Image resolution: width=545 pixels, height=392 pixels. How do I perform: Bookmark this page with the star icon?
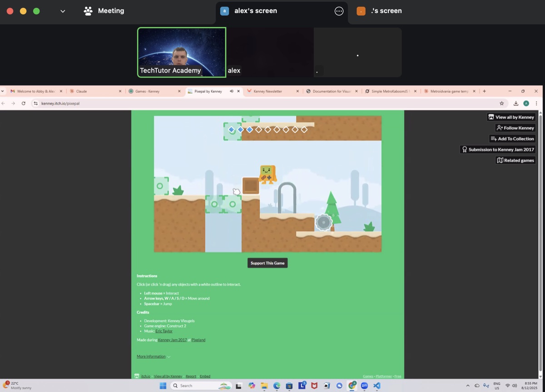501,104
